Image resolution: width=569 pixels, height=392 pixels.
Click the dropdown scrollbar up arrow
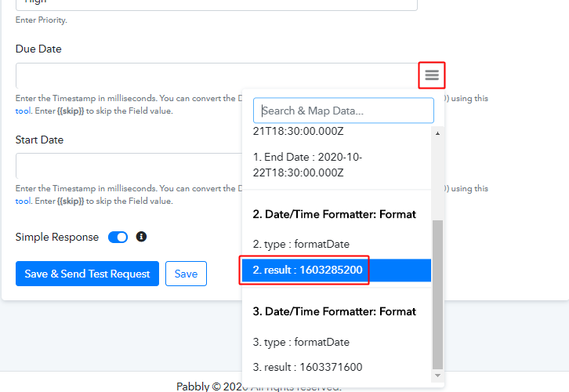437,133
